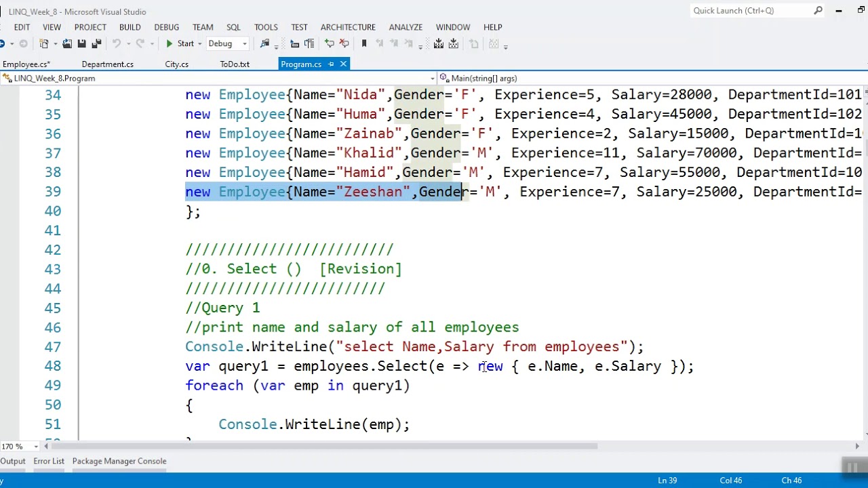Open the New Project dropdown arrow

pyautogui.click(x=56, y=44)
